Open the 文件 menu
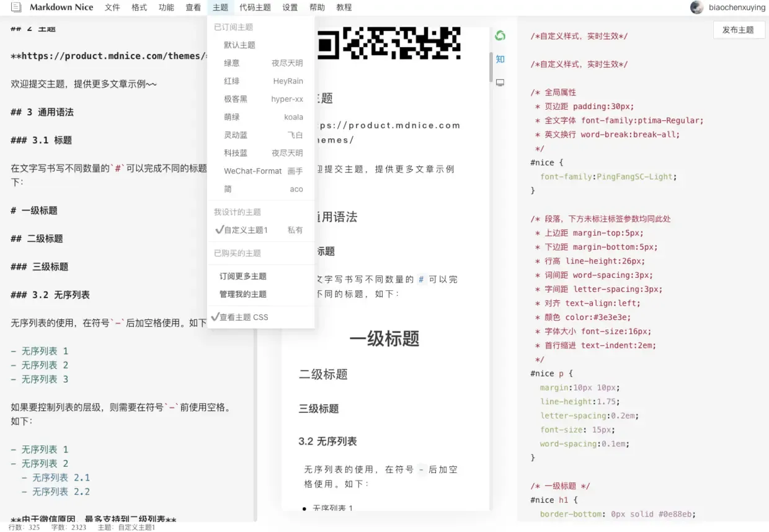This screenshot has height=532, width=769. point(112,7)
